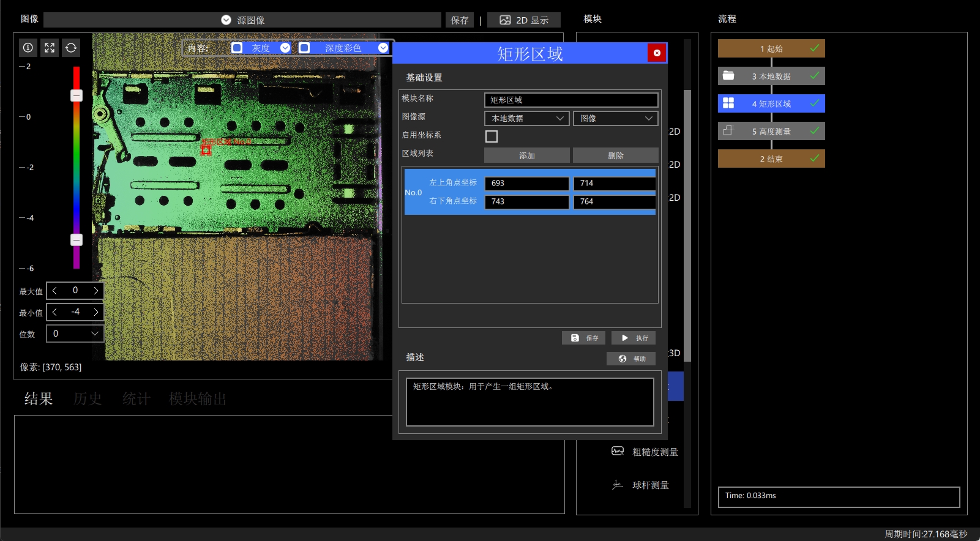Expand the 灰度 dropdown arrow
Viewport: 980px width, 541px height.
pos(285,48)
